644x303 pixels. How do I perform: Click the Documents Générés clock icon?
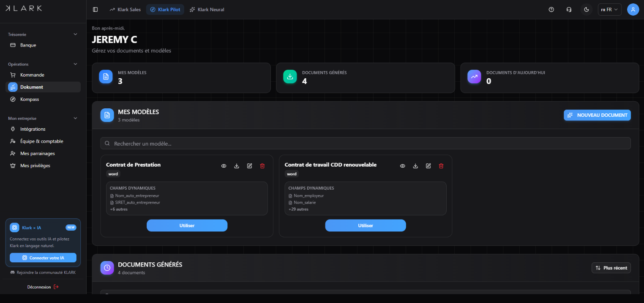107,268
